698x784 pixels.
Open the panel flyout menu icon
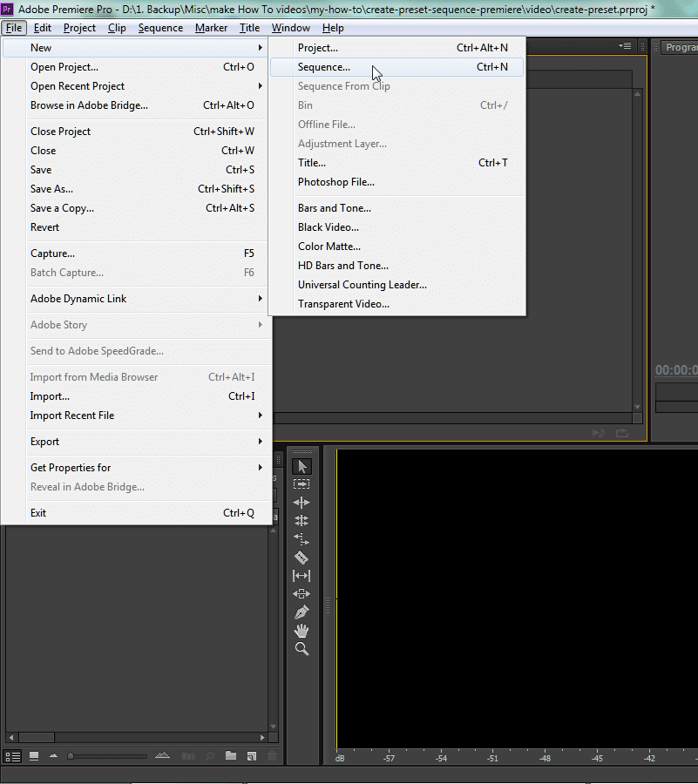(625, 46)
